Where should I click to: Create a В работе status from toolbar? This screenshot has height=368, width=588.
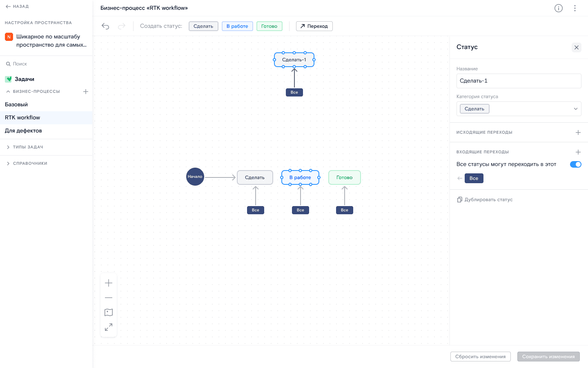[237, 26]
